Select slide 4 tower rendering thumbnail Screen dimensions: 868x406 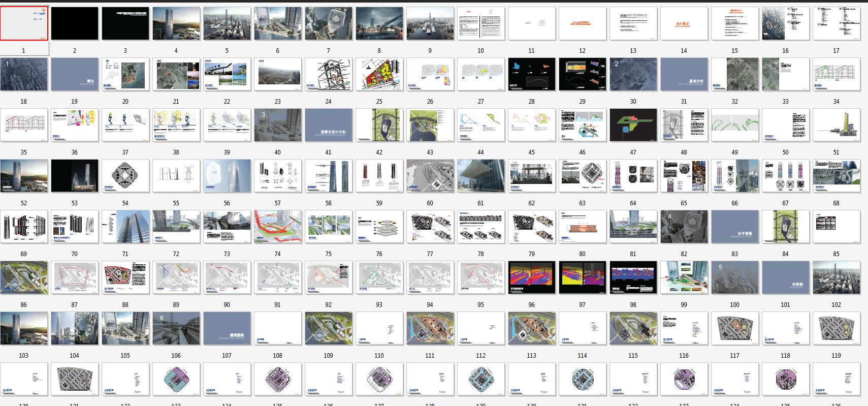click(x=176, y=23)
